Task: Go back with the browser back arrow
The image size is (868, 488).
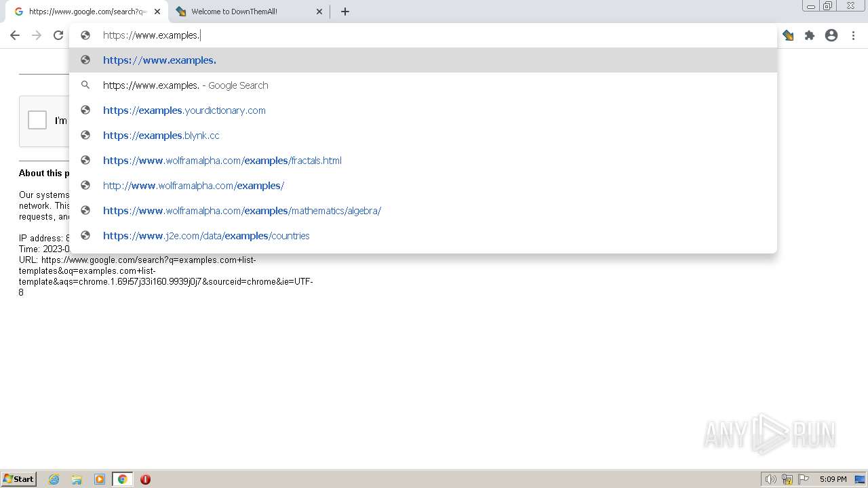Action: [x=15, y=35]
